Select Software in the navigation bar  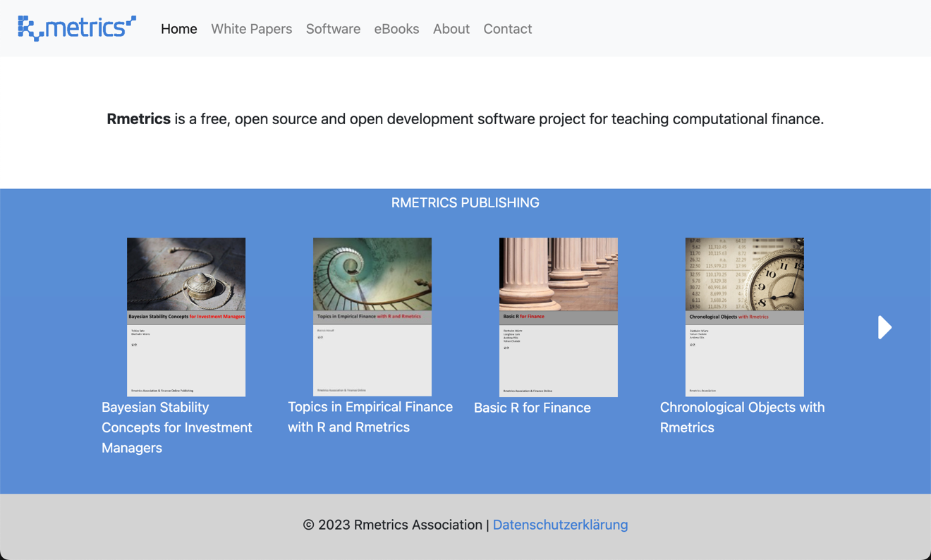(x=333, y=29)
